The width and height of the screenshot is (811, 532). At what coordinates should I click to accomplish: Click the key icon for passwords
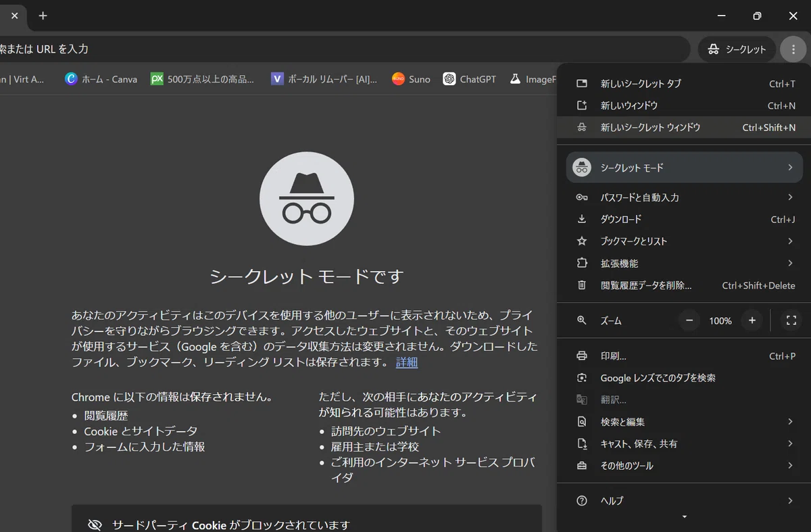(582, 197)
